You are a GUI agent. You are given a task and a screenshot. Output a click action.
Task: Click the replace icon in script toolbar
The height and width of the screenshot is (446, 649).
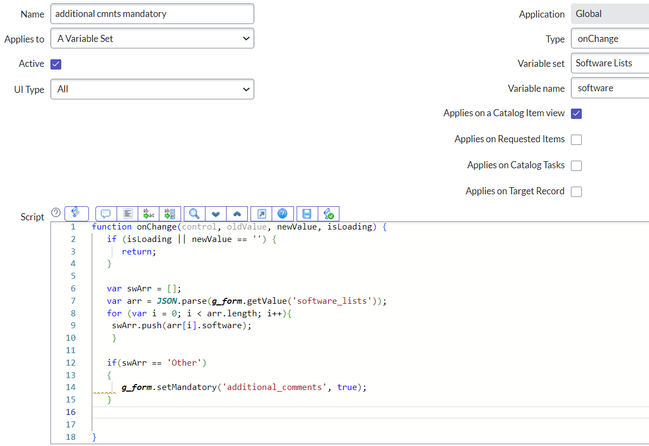[x=149, y=213]
